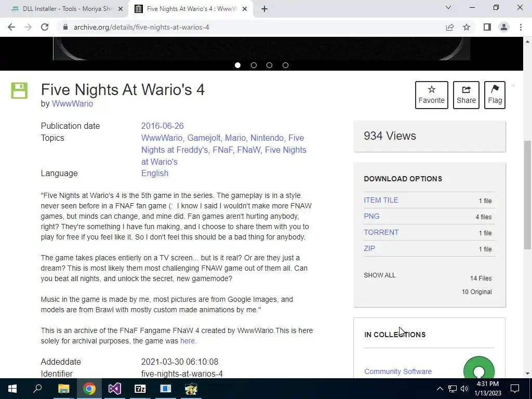Open the Gamejolt topic link
This screenshot has height=399, width=532.
[x=205, y=138]
